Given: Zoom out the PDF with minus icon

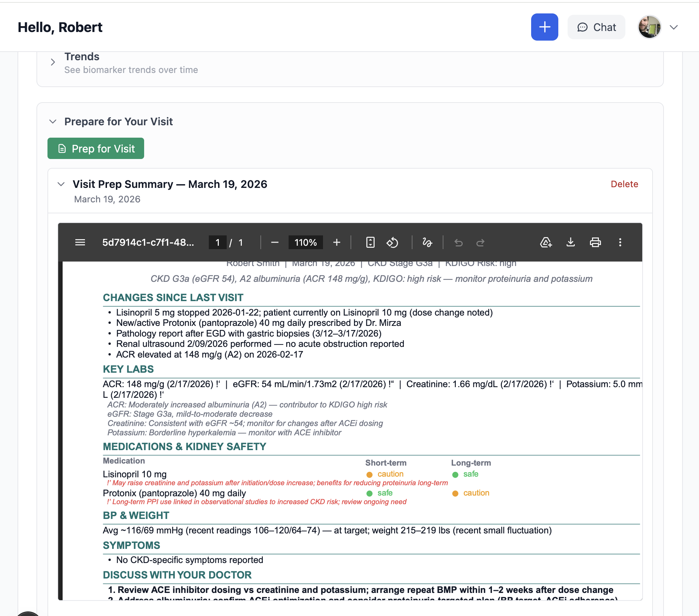Looking at the screenshot, I should coord(275,243).
